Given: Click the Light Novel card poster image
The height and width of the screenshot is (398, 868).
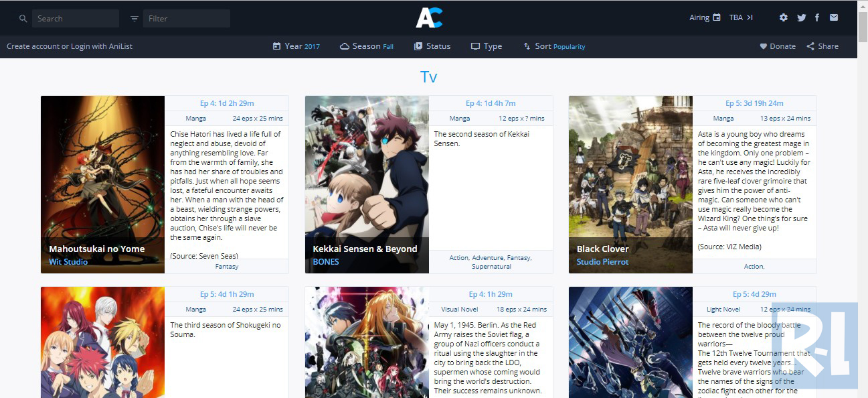Looking at the screenshot, I should (630, 342).
